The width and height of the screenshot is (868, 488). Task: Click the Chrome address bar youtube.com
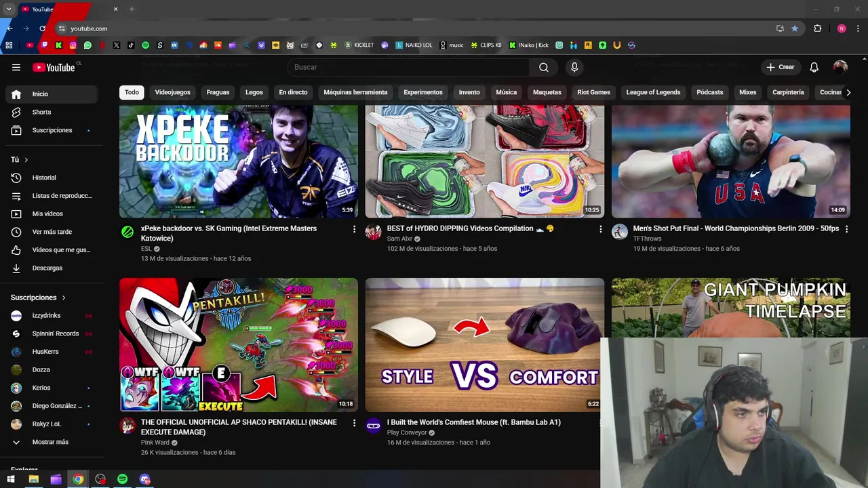pos(89,28)
